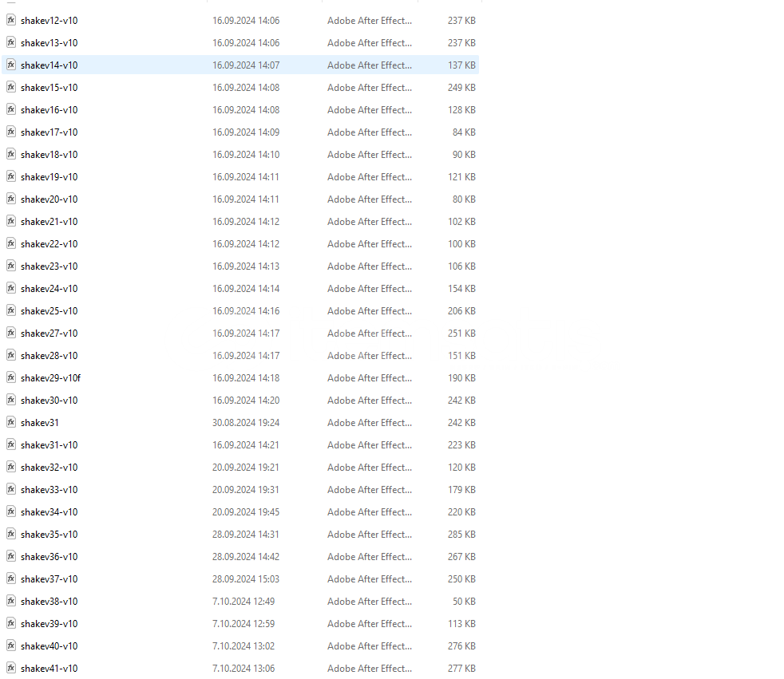Click the date 20.09.2024 19:31
The width and height of the screenshot is (784, 679).
click(x=246, y=490)
